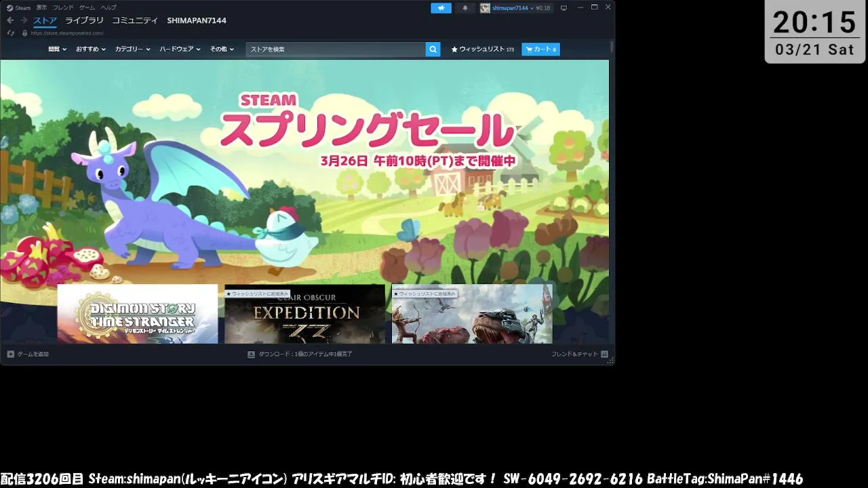Switch to the コミュニティ tab

pos(135,20)
